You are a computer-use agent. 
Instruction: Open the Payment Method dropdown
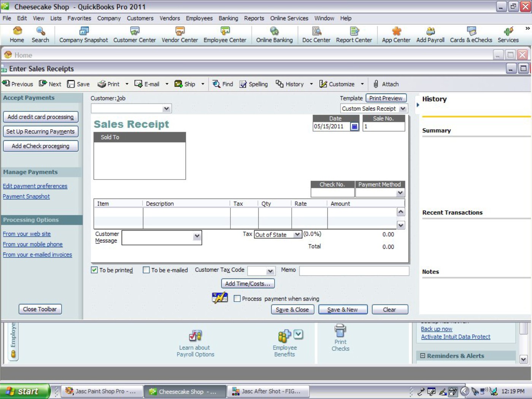(x=400, y=193)
